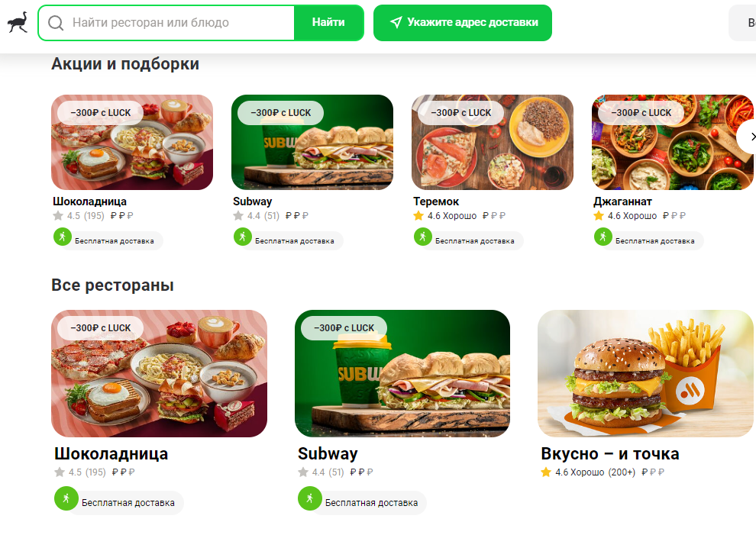Open the Вкусно – и точка burger image

pyautogui.click(x=645, y=373)
